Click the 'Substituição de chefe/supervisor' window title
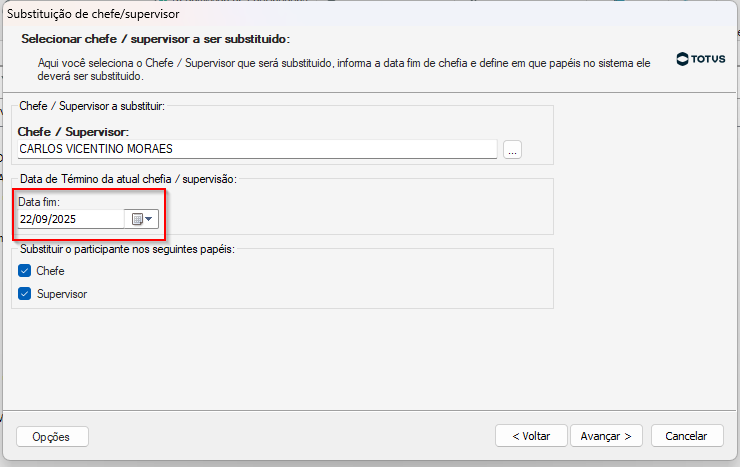The width and height of the screenshot is (740, 467). 93,14
